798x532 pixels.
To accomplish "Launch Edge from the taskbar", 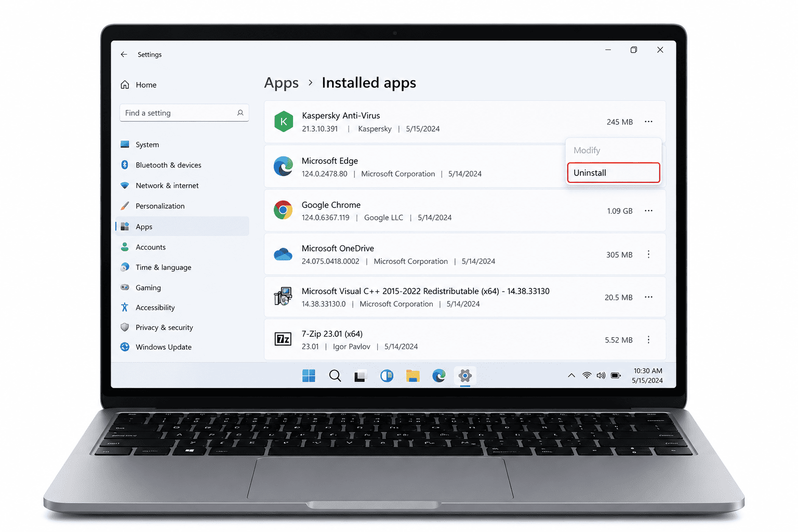I will point(439,376).
